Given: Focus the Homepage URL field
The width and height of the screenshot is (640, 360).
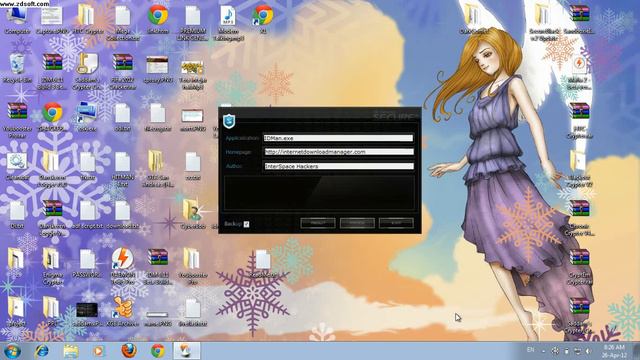Looking at the screenshot, I should pyautogui.click(x=338, y=152).
